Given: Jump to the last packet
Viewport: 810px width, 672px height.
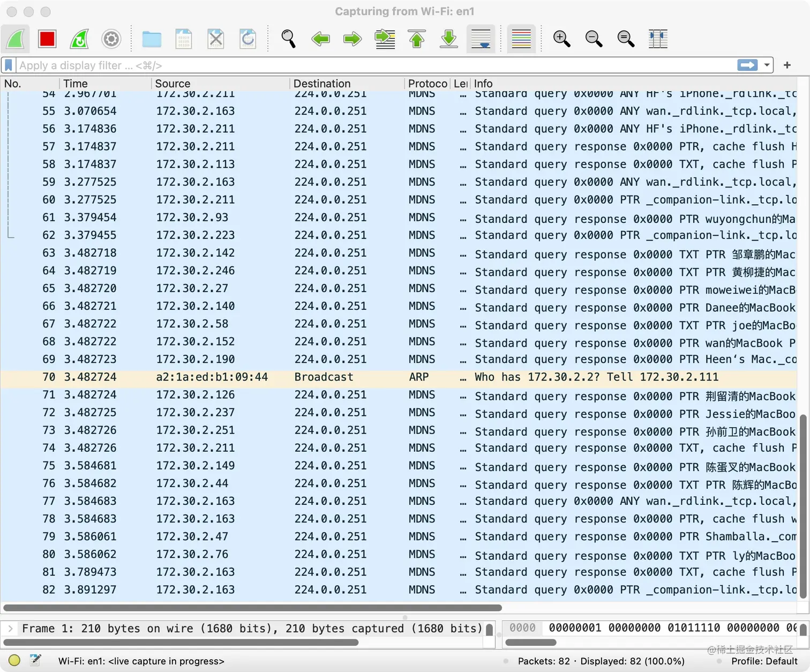Looking at the screenshot, I should pyautogui.click(x=449, y=39).
